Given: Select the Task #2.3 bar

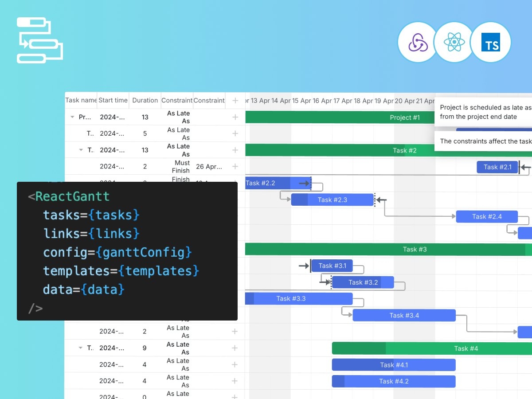Looking at the screenshot, I should coord(332,200).
